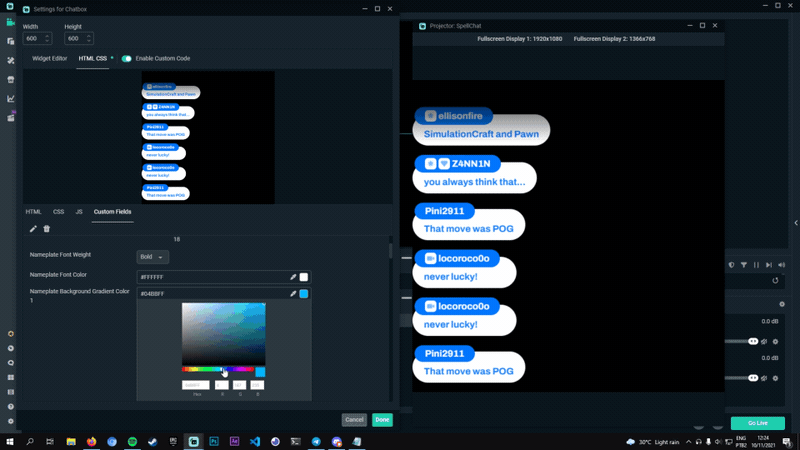Select Fullscreen Display 2: 1366x768 in the Projector window
The width and height of the screenshot is (800, 450).
click(614, 39)
